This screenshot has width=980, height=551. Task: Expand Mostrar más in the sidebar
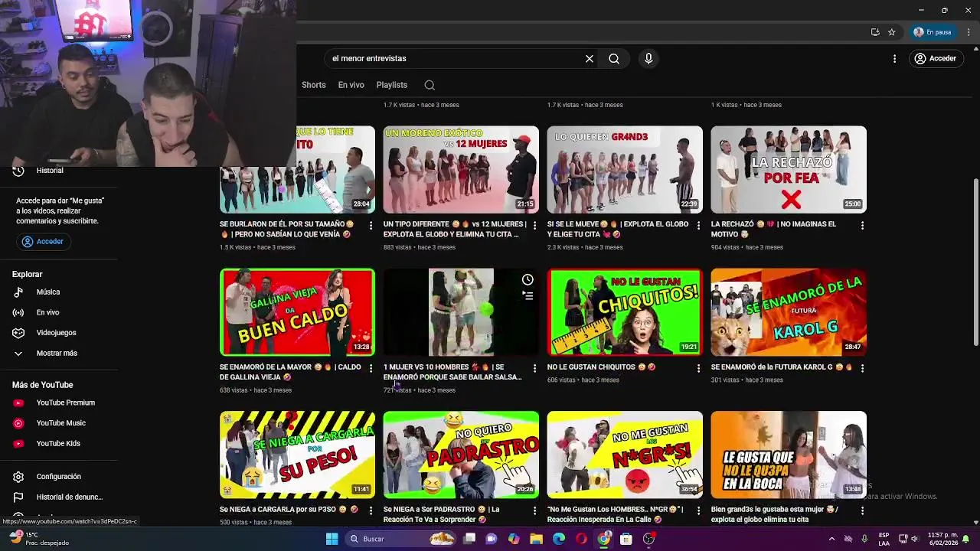point(58,353)
